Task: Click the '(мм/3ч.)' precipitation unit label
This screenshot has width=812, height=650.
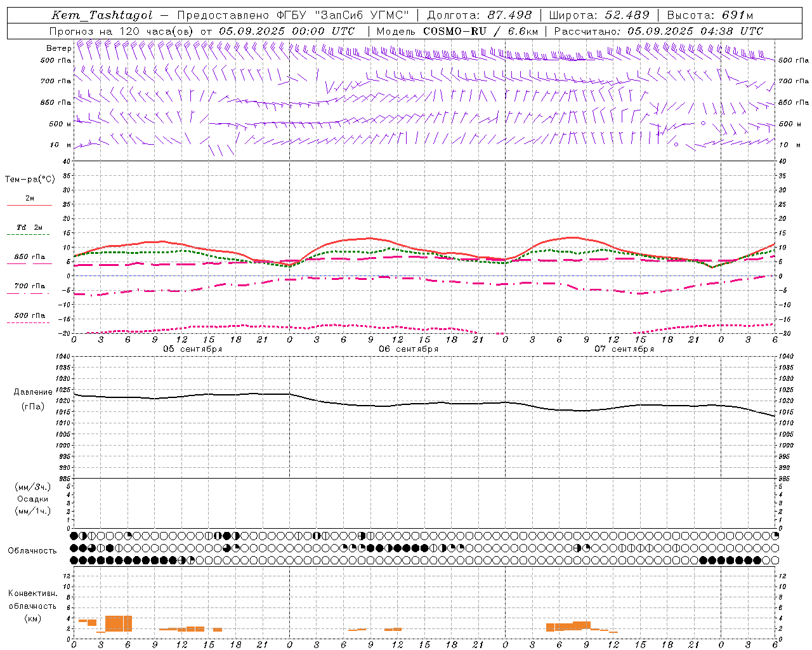Action: tap(33, 487)
